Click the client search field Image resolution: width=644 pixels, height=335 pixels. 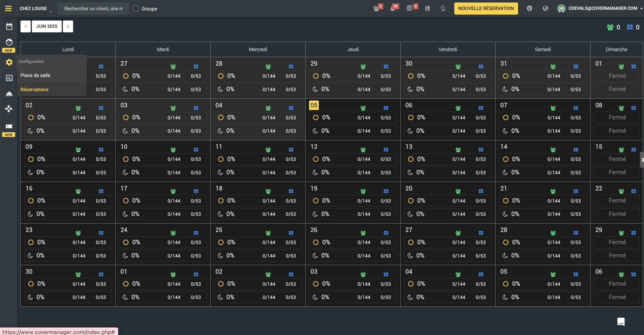click(93, 8)
